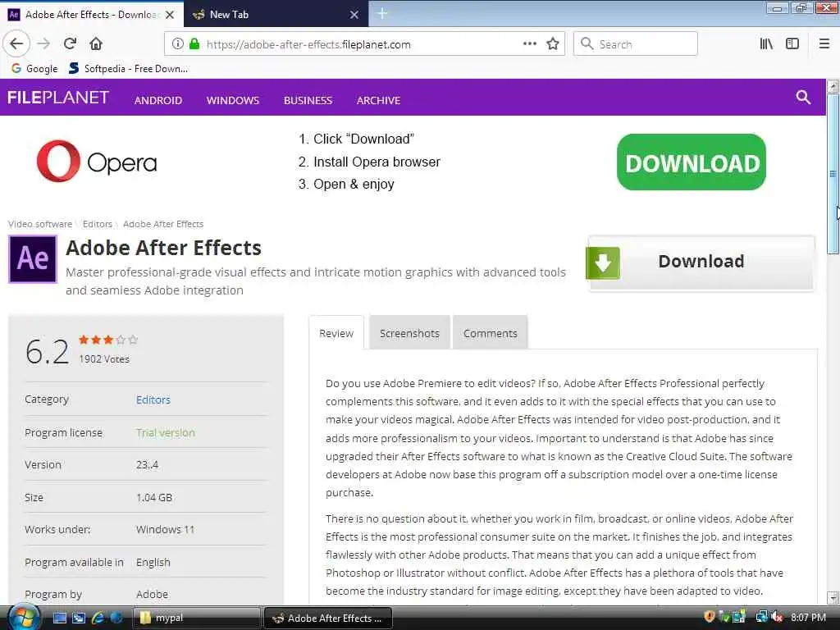Click the network tray icon
This screenshot has height=630, width=840.
pyautogui.click(x=761, y=617)
